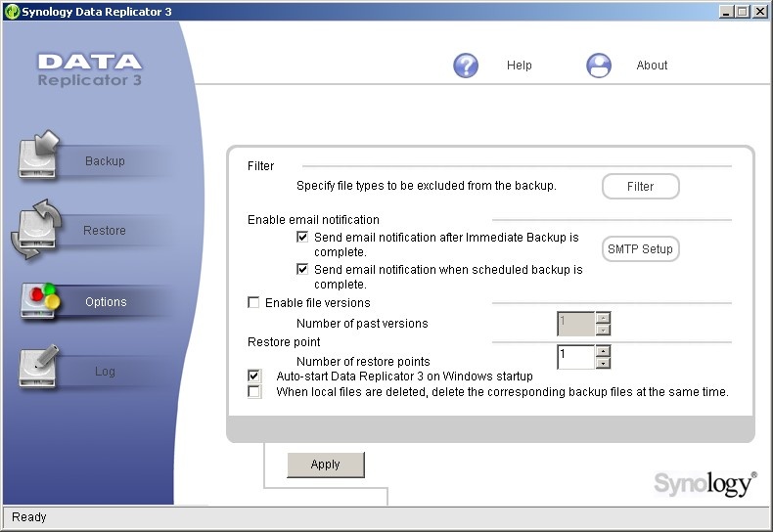Click the Synology title bar app icon
Screen dimensions: 773x532
tap(12, 12)
